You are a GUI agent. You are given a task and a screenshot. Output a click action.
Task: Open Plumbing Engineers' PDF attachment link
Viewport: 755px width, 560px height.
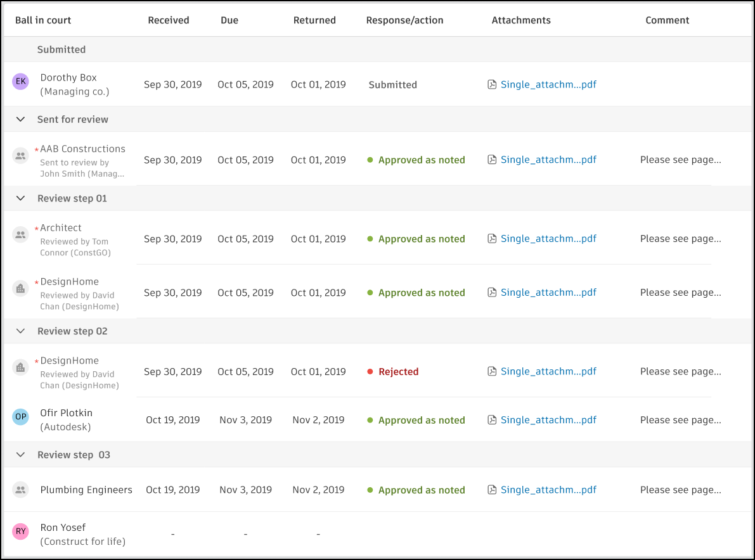548,490
